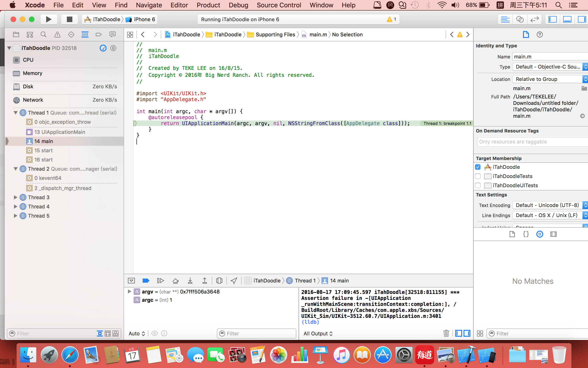Viewport: 588px width, 368px height.
Task: Open the Project navigator folder icon
Action: (x=16, y=34)
